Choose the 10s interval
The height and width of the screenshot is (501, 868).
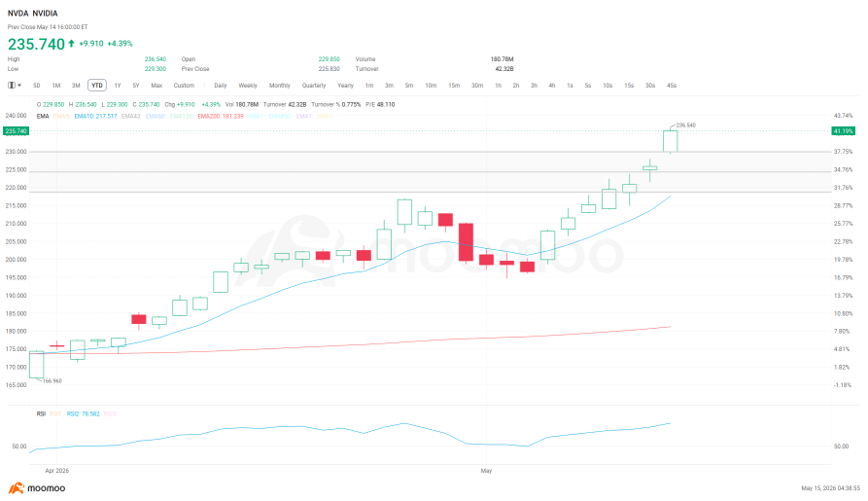coord(608,86)
